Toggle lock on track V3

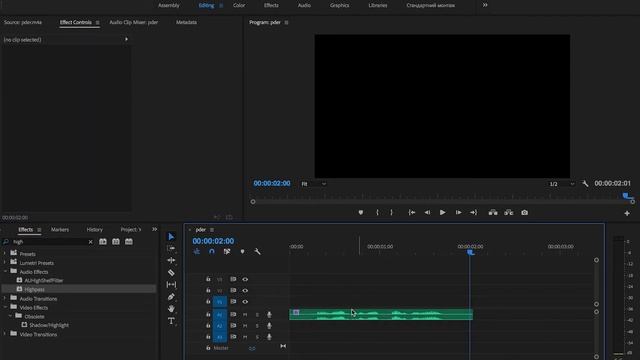point(208,279)
